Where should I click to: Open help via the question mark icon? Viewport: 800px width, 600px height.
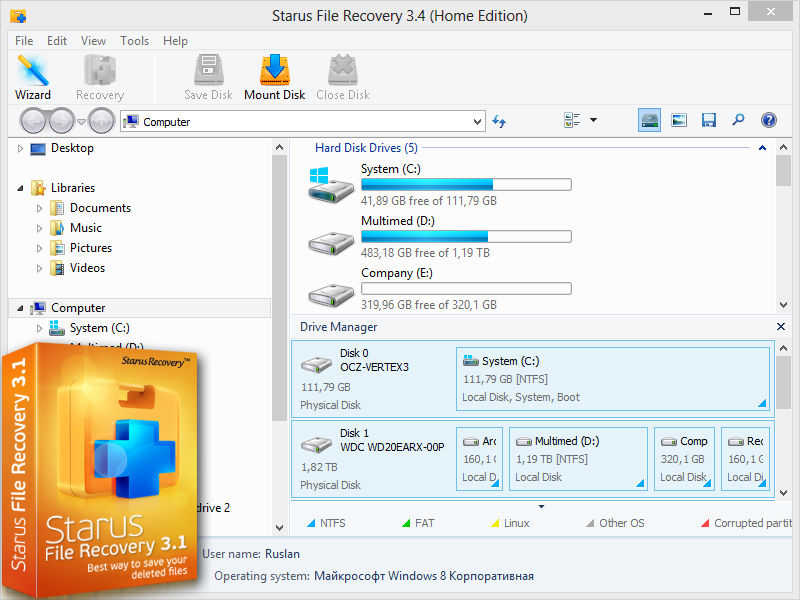point(768,120)
